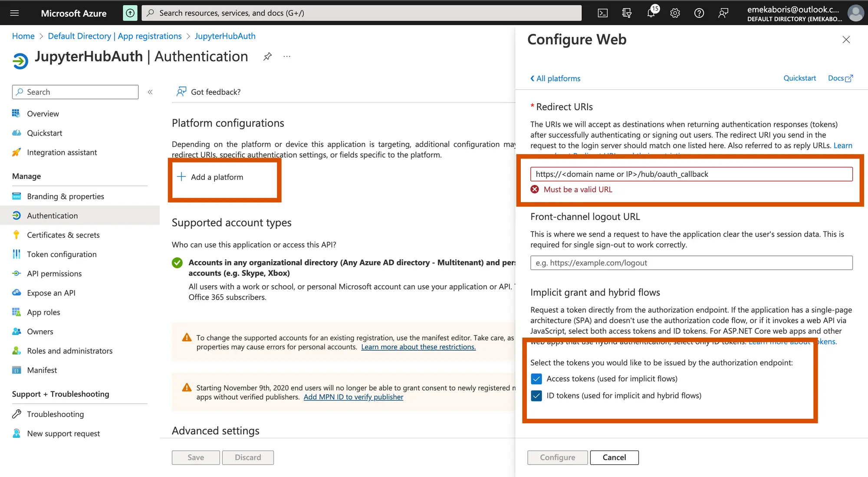Open the Docs external link
This screenshot has width=868, height=477.
pos(840,78)
